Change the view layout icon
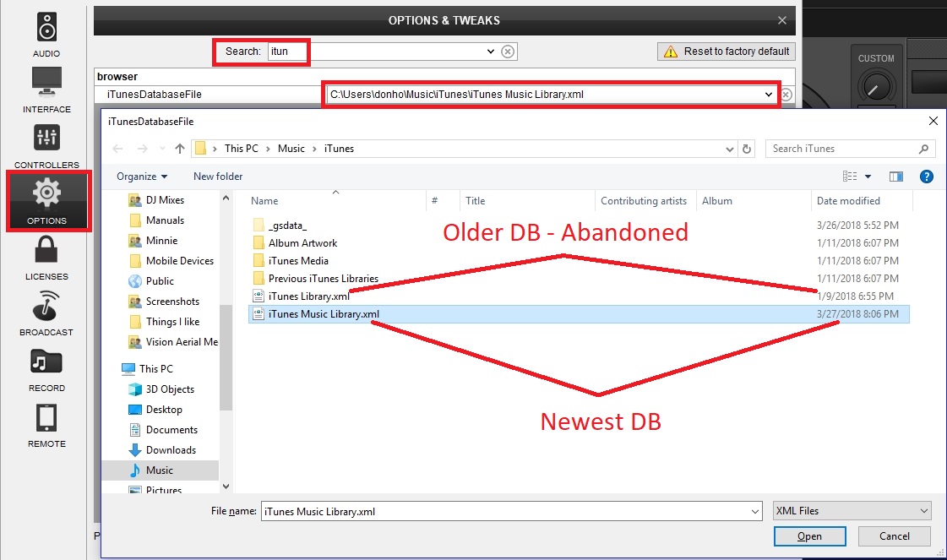947x560 pixels. tap(850, 177)
